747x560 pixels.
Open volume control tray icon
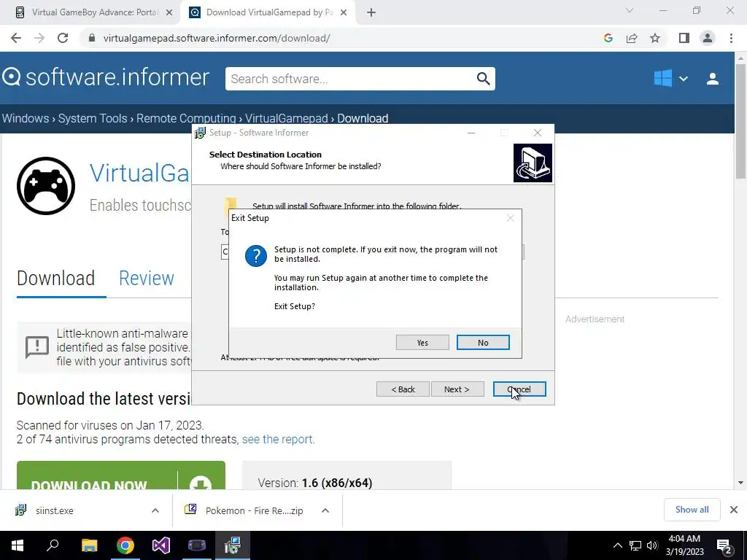(652, 545)
